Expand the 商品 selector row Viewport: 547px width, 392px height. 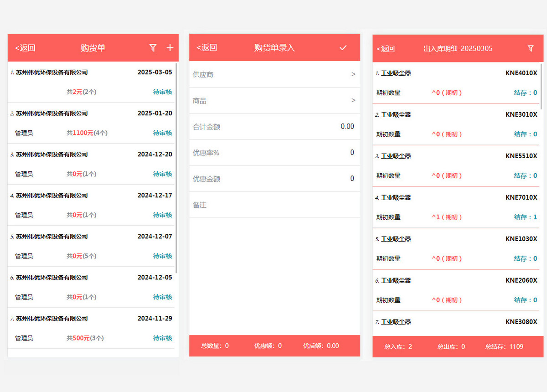(x=274, y=101)
